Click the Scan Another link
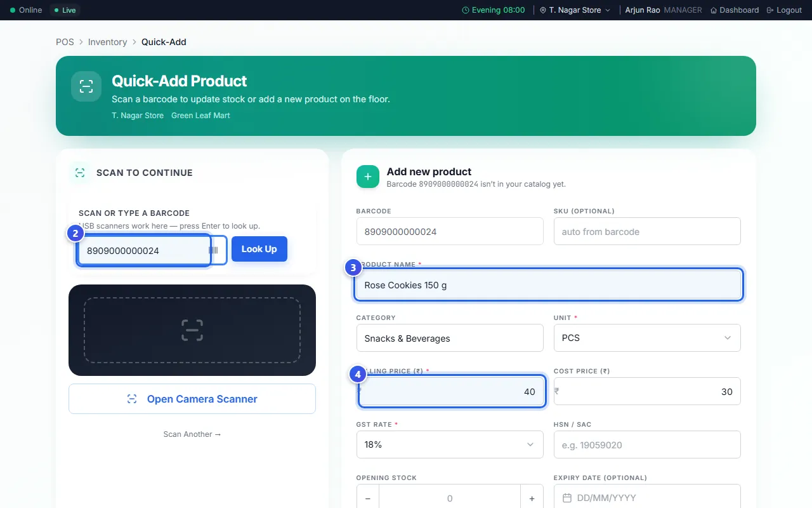 click(x=192, y=434)
